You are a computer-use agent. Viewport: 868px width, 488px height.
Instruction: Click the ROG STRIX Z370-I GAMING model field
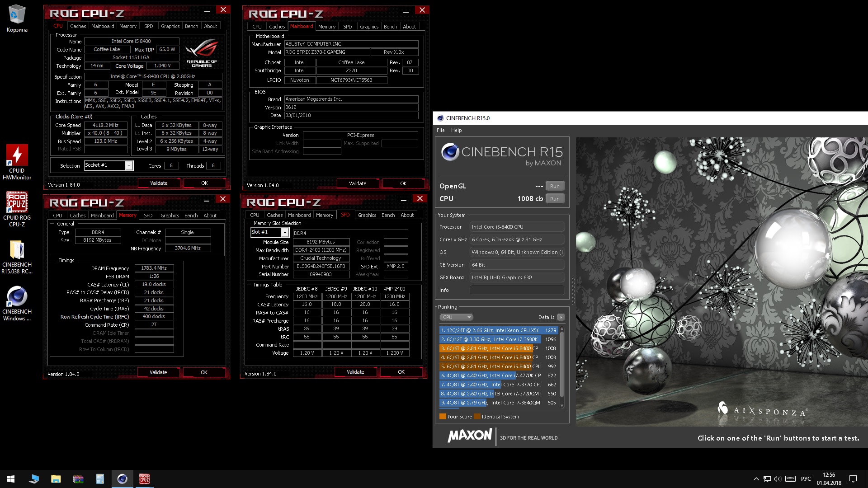tap(327, 52)
